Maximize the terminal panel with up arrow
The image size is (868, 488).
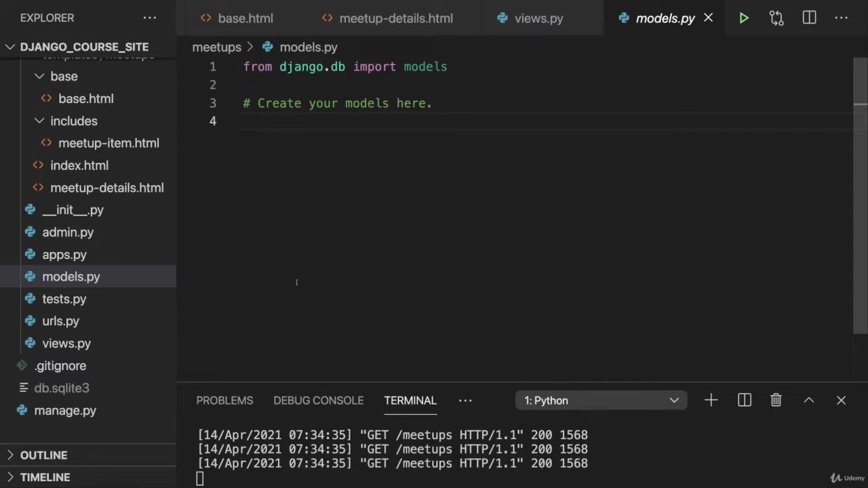[808, 401]
